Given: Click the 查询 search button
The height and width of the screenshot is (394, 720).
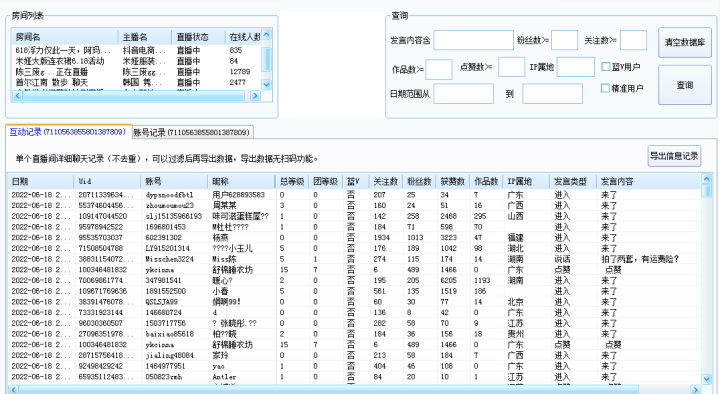Looking at the screenshot, I should pyautogui.click(x=685, y=85).
